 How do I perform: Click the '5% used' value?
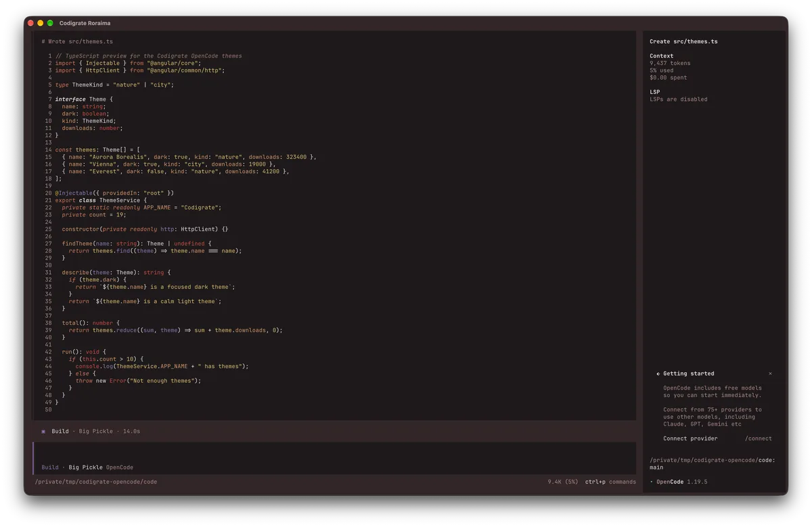click(x=662, y=70)
